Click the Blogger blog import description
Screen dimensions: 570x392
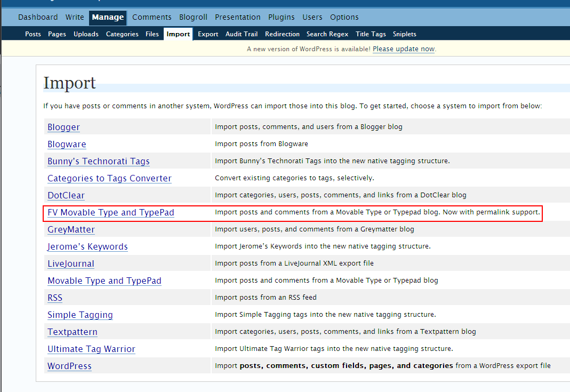click(309, 126)
